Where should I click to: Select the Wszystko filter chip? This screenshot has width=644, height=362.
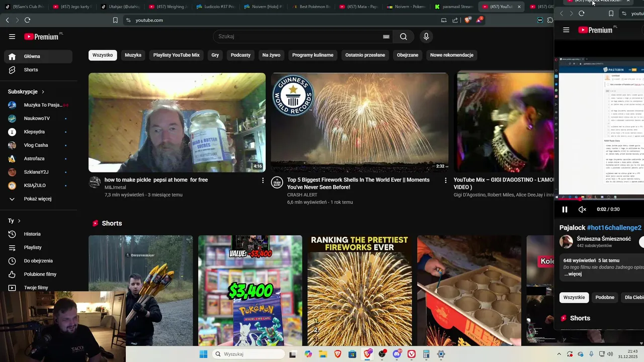pos(103,55)
